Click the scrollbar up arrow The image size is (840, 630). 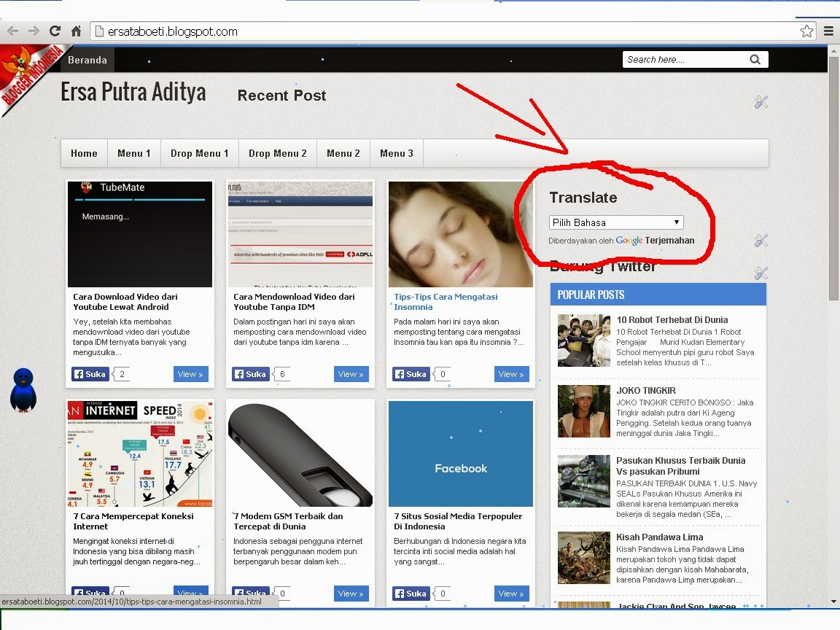833,51
